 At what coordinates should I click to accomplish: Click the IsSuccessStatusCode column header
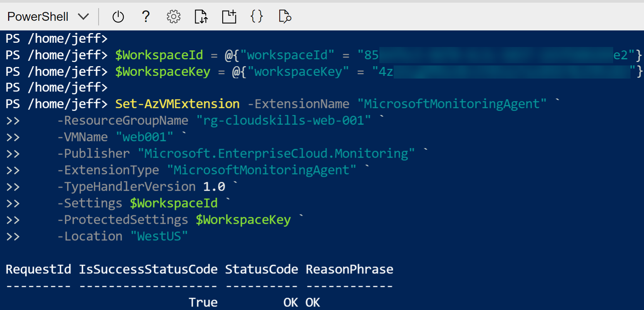click(148, 269)
